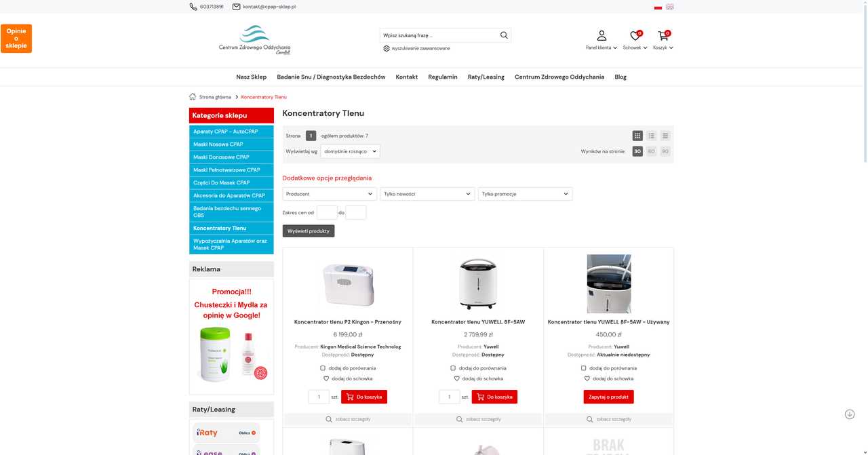Screen dimensions: 868x455
Task: Click the scroll-down circle arrow icon
Action: click(x=849, y=414)
